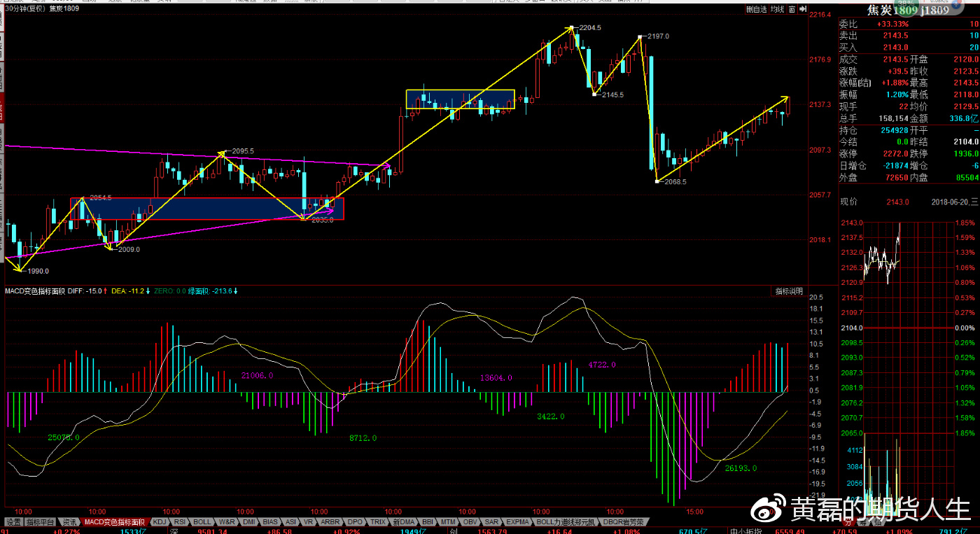Open the 指标说明 indicator description
Image resolution: width=980 pixels, height=534 pixels.
click(x=788, y=290)
